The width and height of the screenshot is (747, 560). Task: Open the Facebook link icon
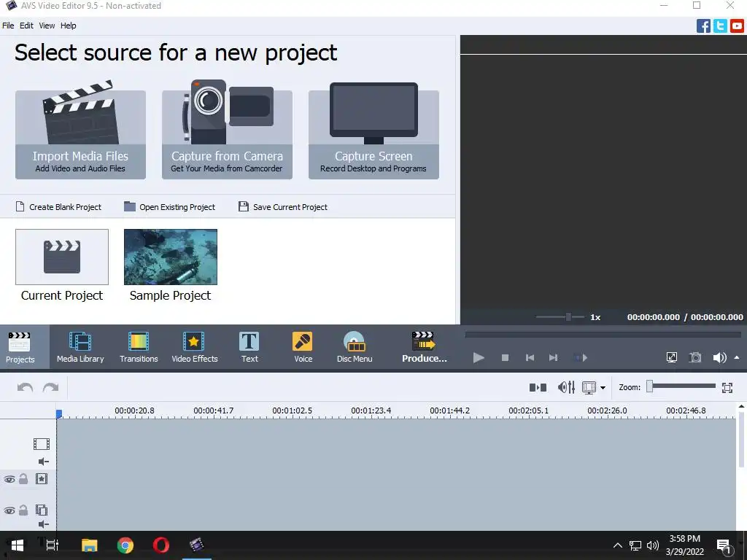click(703, 26)
